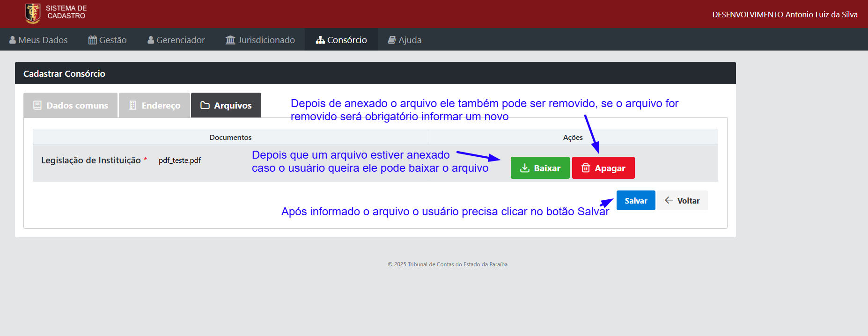Click the Tribunal de Contas copyright footer text
This screenshot has height=336, width=868.
448,264
